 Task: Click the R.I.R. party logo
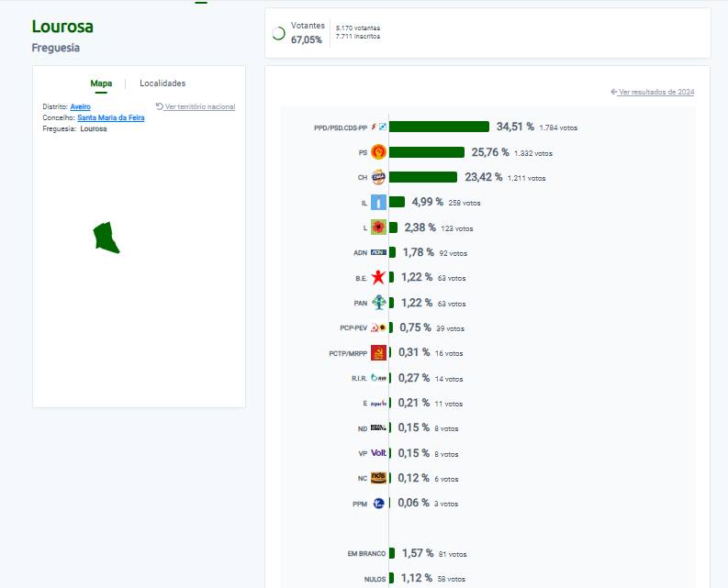pyautogui.click(x=378, y=378)
